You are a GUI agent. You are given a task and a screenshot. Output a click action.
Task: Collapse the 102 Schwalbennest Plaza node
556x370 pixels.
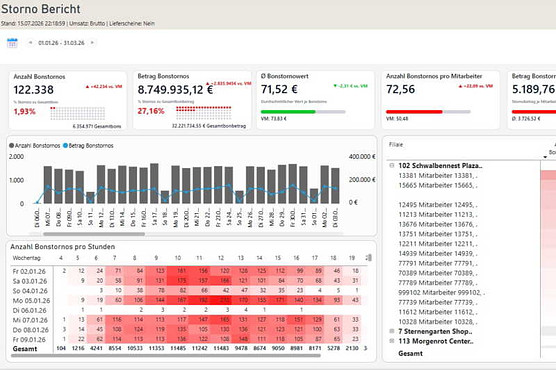point(392,165)
